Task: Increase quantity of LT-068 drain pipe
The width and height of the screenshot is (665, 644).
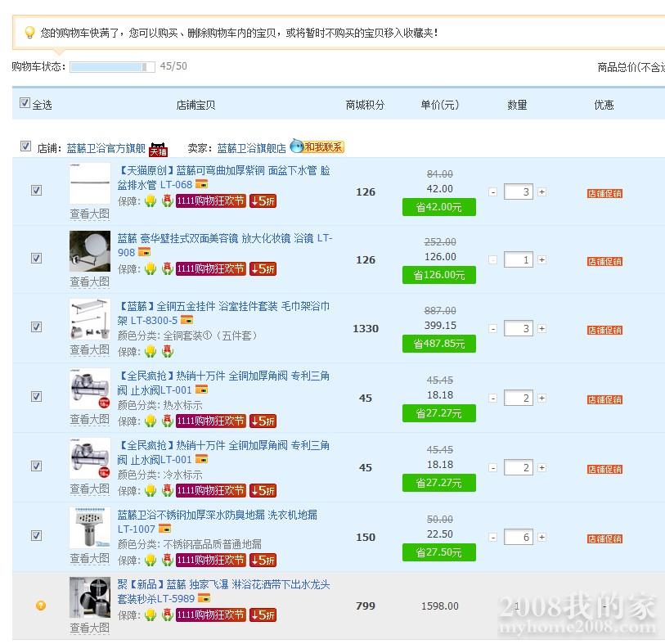Action: [x=541, y=192]
